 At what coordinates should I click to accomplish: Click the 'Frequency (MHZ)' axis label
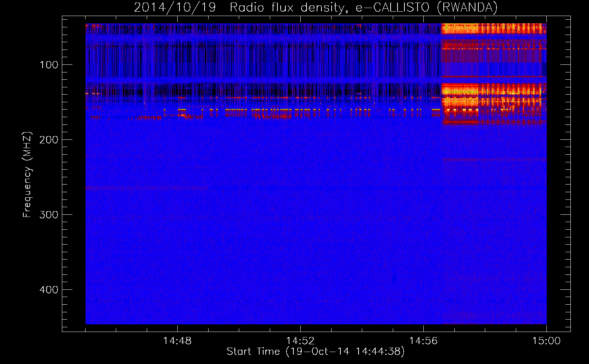(27, 175)
